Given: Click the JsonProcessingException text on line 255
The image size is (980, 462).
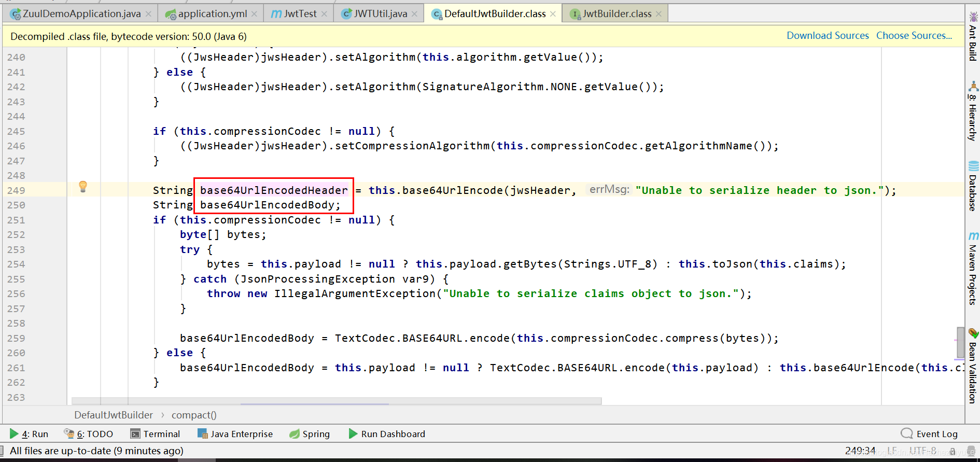Looking at the screenshot, I should coord(317,279).
